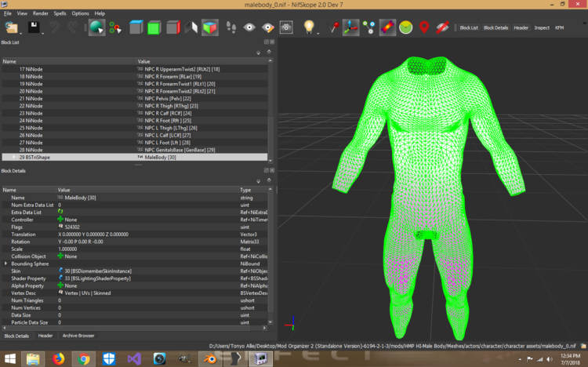Toggle Perspective multicolor cube icon
This screenshot has height=367, width=588.
coord(209,27)
